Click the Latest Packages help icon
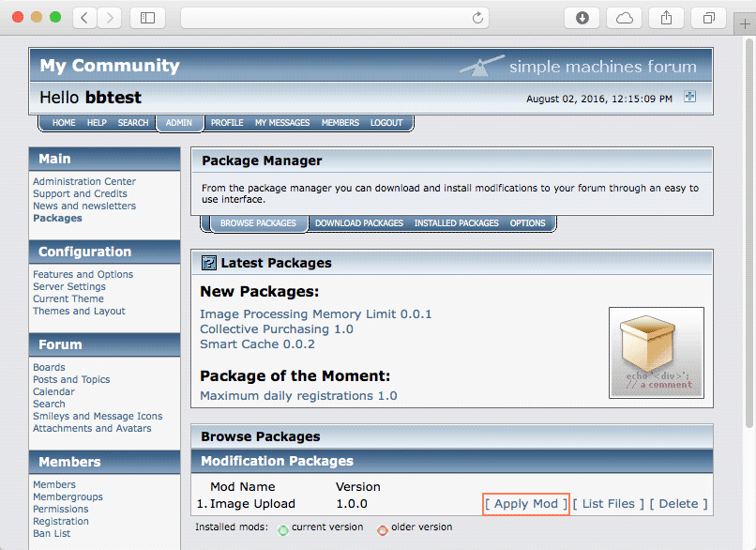756x550 pixels. [x=209, y=263]
